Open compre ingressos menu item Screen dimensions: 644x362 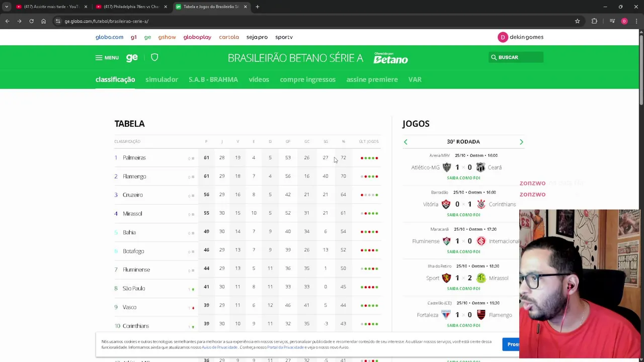coord(307,79)
